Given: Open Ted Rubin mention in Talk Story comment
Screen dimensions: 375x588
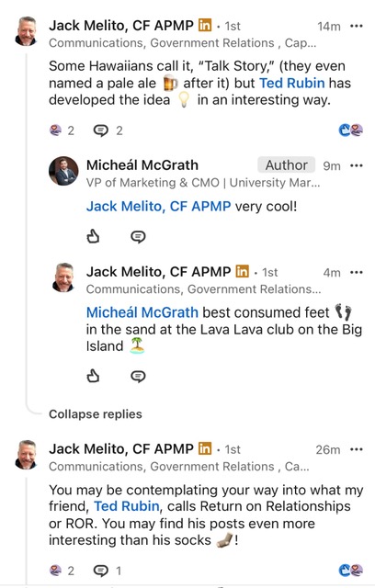Looking at the screenshot, I should tap(291, 83).
